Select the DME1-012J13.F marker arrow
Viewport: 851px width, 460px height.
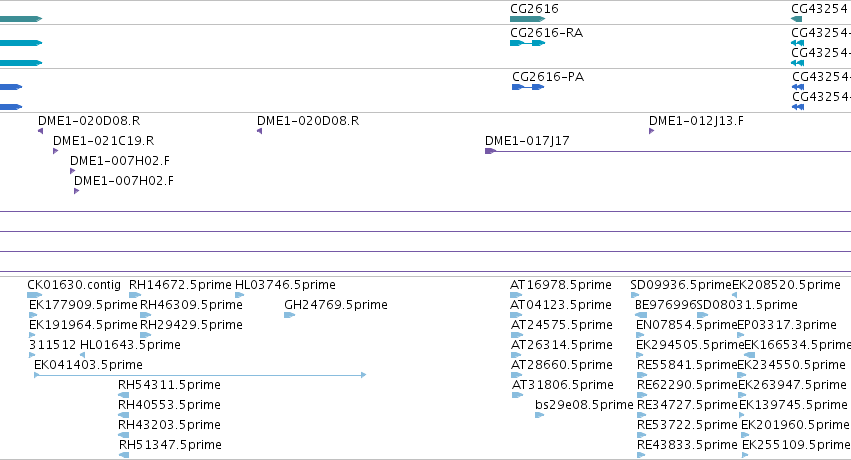pyautogui.click(x=651, y=131)
